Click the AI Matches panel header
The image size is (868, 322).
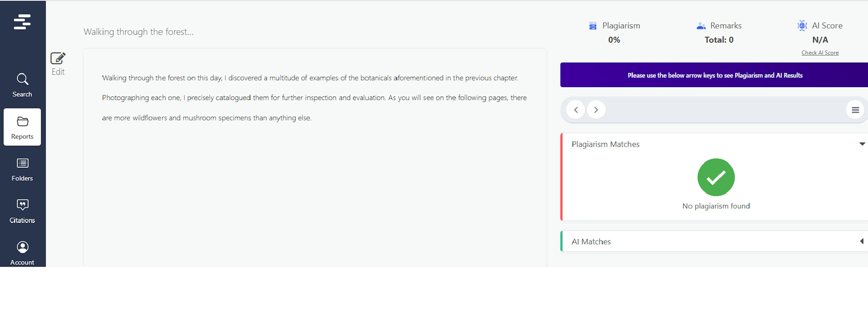click(x=591, y=242)
